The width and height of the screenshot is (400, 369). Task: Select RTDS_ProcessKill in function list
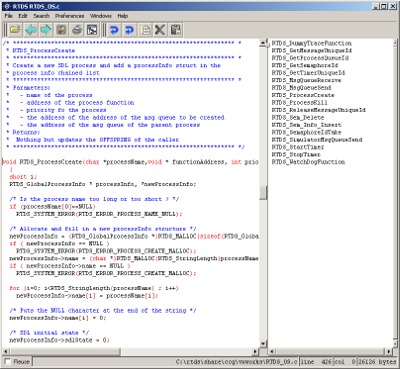[299, 102]
